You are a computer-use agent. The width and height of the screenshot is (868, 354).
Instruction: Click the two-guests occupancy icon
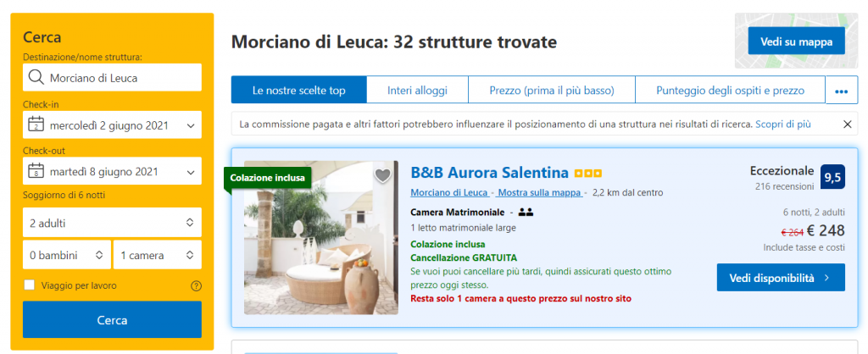526,212
